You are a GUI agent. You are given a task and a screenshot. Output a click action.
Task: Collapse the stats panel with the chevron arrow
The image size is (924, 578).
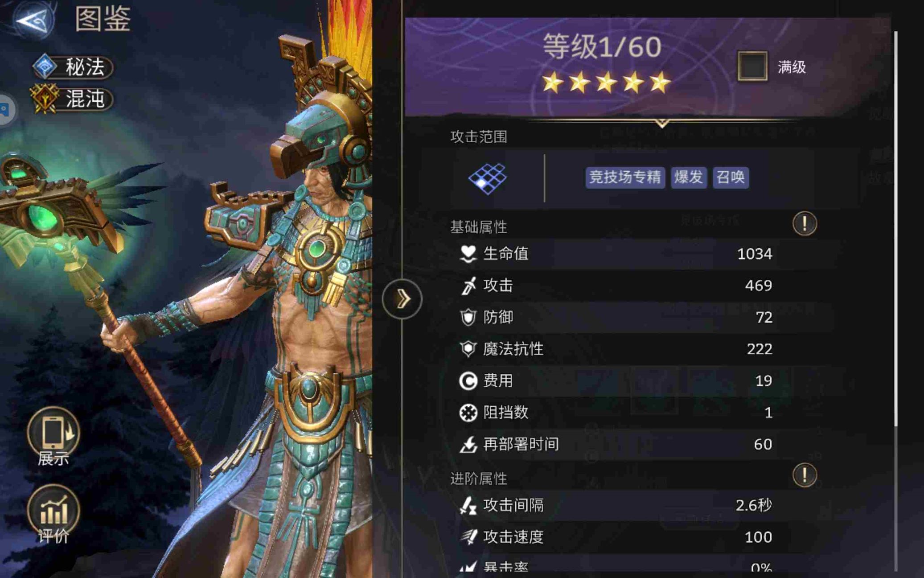pos(402,299)
